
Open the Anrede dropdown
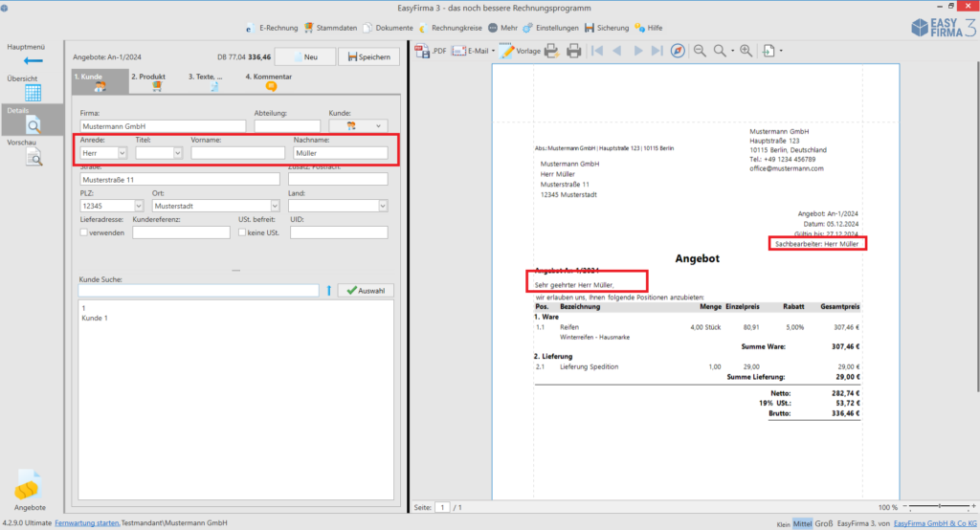point(122,153)
